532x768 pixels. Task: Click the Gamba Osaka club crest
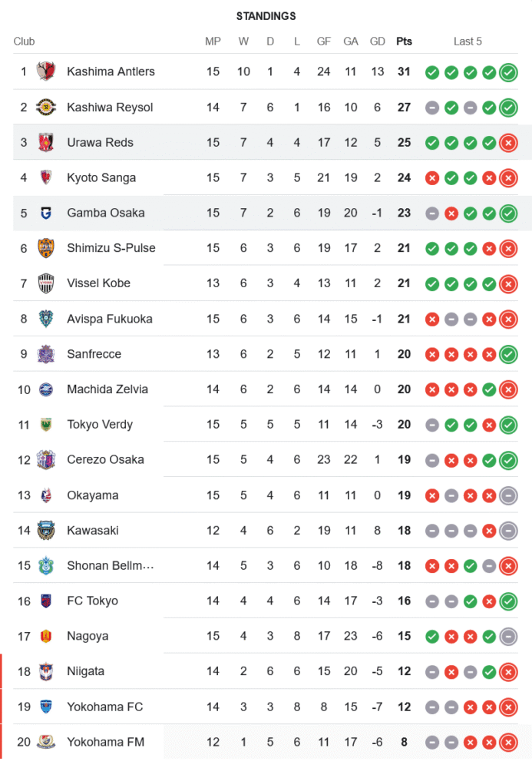(x=46, y=213)
